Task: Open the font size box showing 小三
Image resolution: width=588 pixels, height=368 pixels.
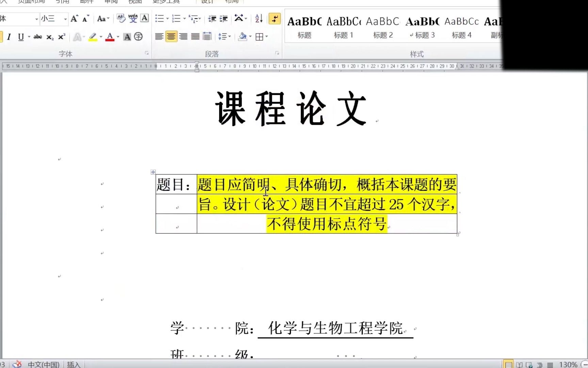Action: coord(54,18)
